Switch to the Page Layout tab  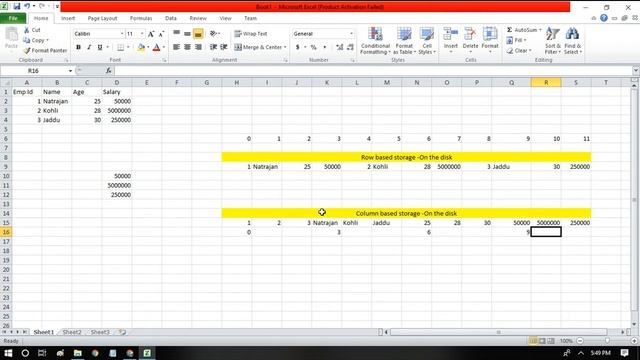(x=102, y=18)
